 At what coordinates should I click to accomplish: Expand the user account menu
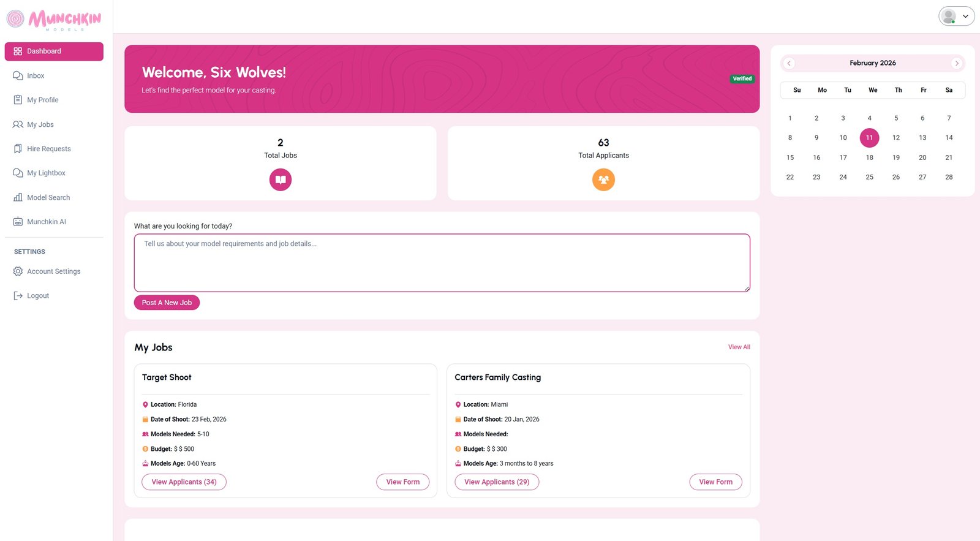[956, 15]
